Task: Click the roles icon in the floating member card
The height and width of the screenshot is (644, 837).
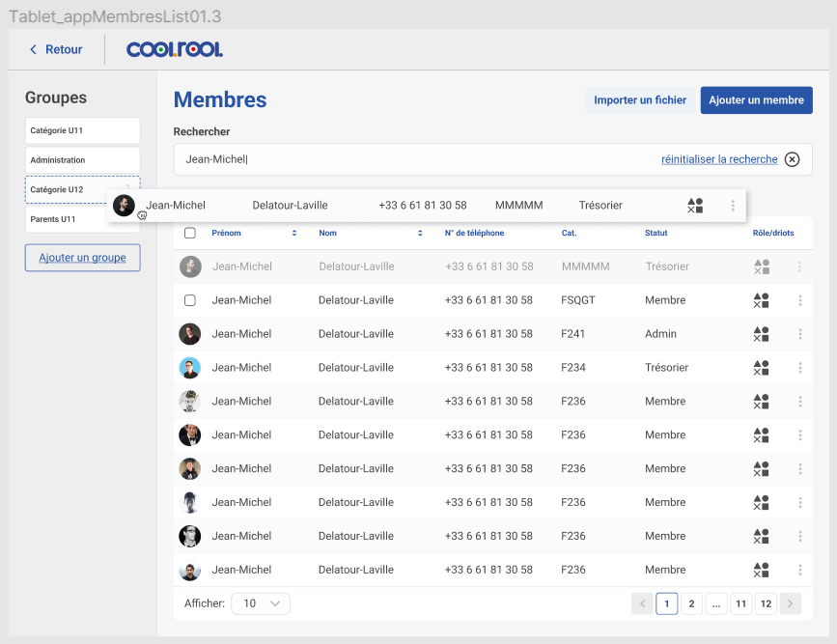Action: pos(694,205)
